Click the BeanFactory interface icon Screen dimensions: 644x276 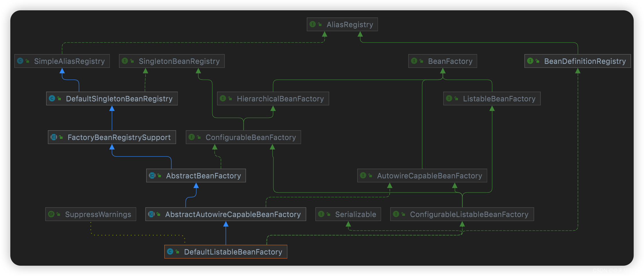414,61
